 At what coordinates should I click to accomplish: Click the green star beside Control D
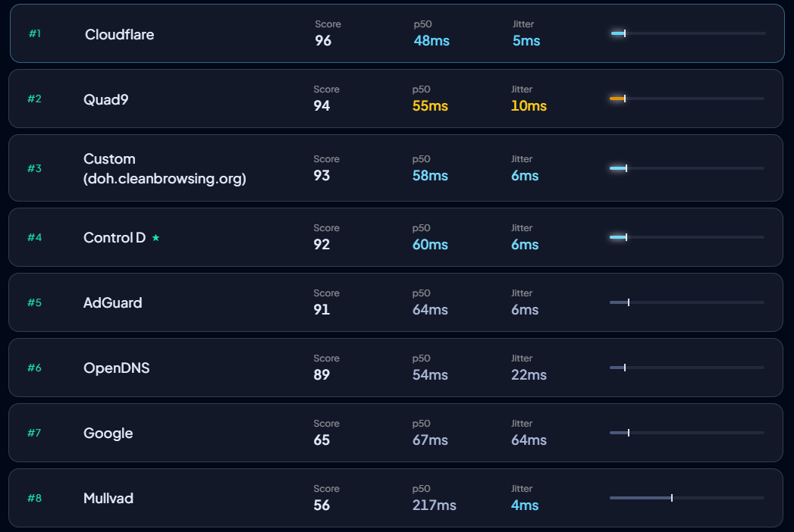[x=156, y=237]
